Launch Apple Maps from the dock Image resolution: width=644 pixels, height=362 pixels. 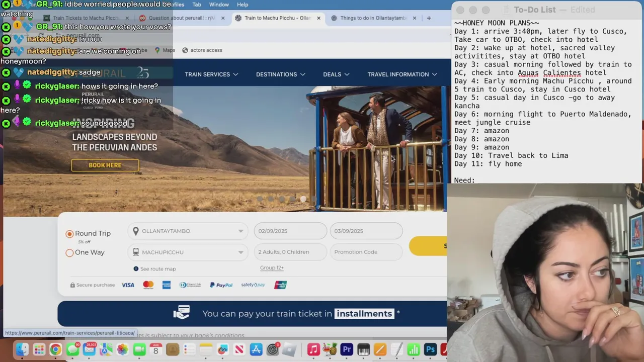click(x=106, y=349)
